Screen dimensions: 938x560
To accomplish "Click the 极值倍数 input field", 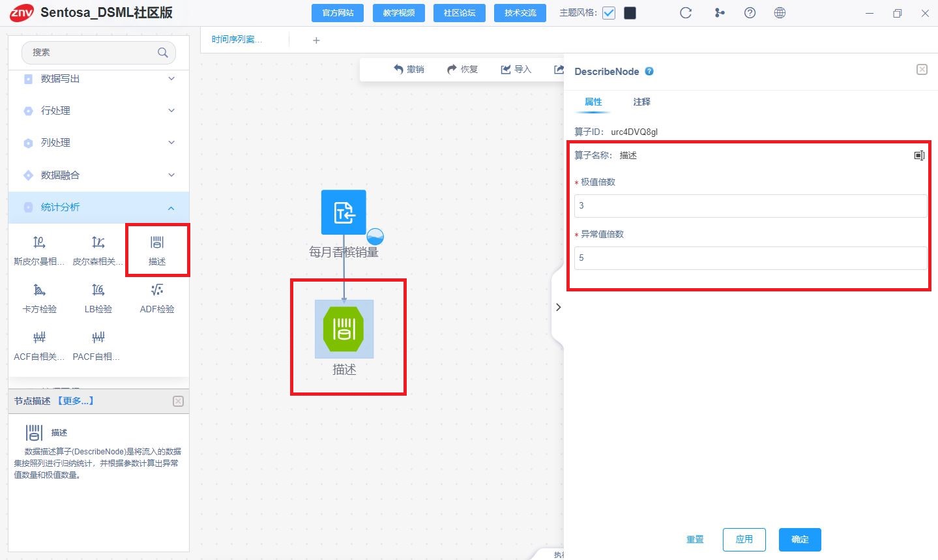I will tap(750, 206).
